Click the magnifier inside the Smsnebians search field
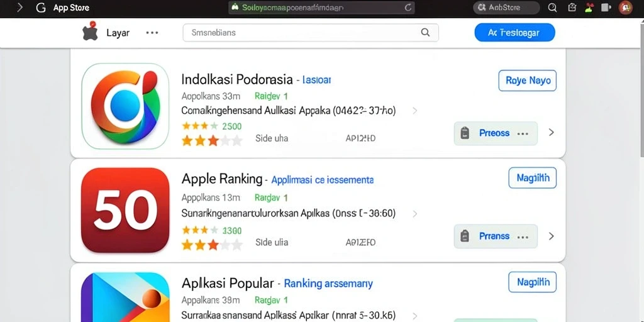This screenshot has width=644, height=322. pos(425,33)
